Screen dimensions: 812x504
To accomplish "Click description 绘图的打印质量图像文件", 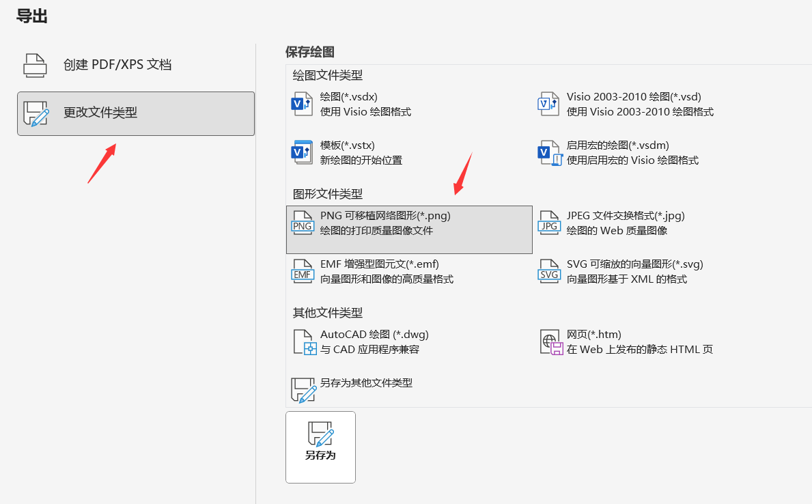I will tap(376, 231).
